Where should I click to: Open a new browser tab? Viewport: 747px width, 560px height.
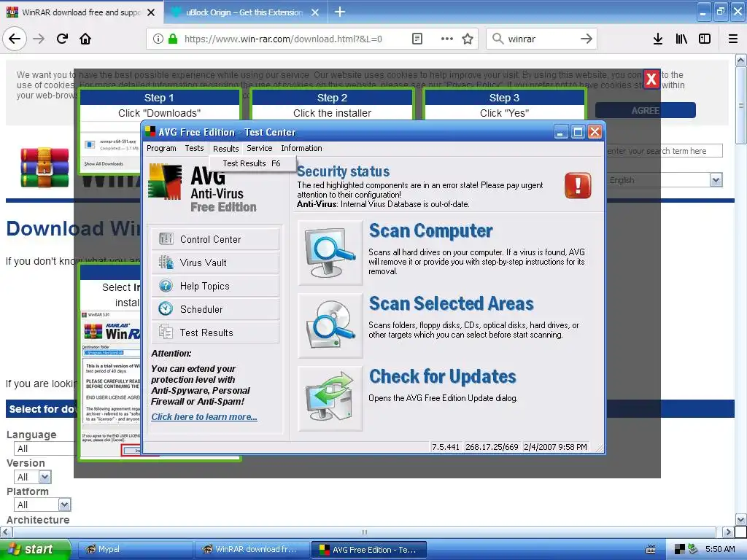[340, 12]
